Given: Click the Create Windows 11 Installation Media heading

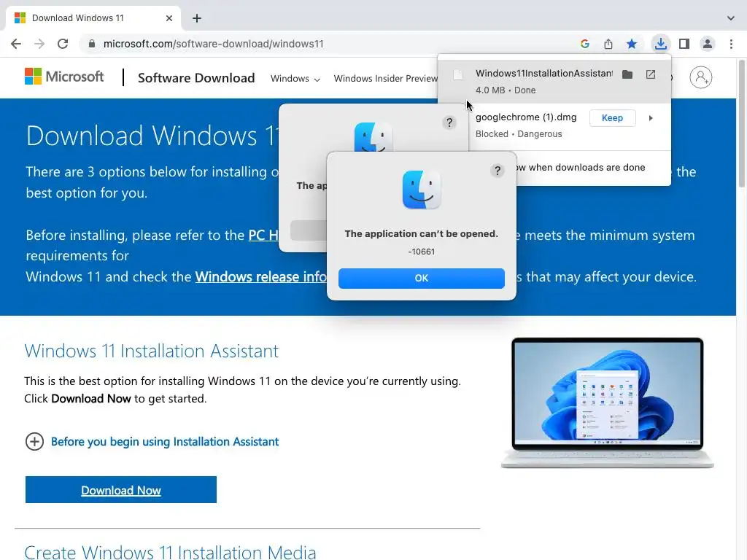Looking at the screenshot, I should [170, 553].
